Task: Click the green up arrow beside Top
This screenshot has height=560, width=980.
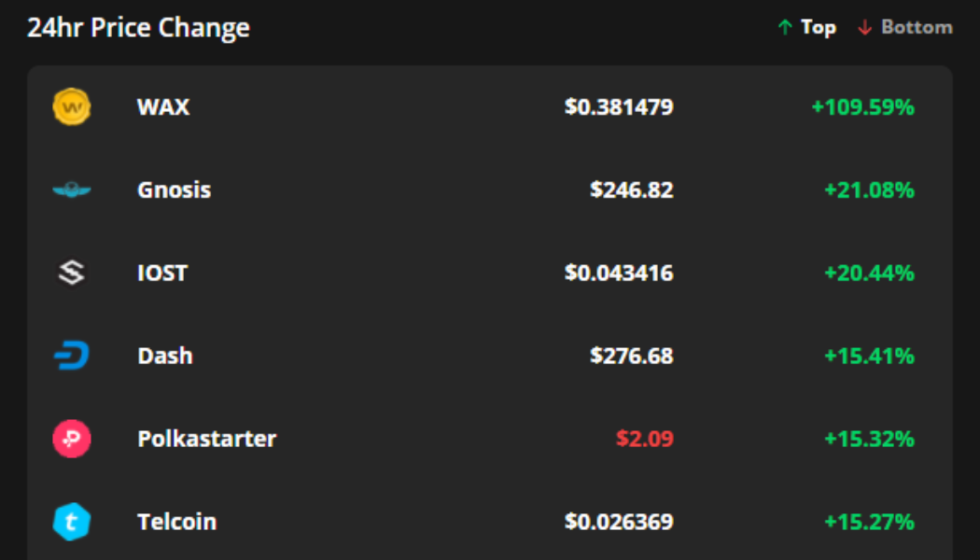Action: 785,27
